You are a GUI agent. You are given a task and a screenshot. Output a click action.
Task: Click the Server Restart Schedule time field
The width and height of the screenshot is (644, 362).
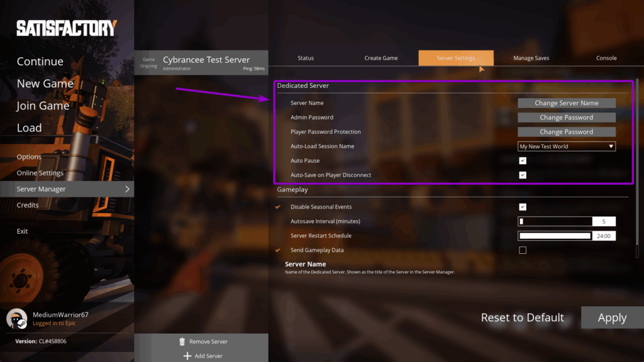coord(555,235)
